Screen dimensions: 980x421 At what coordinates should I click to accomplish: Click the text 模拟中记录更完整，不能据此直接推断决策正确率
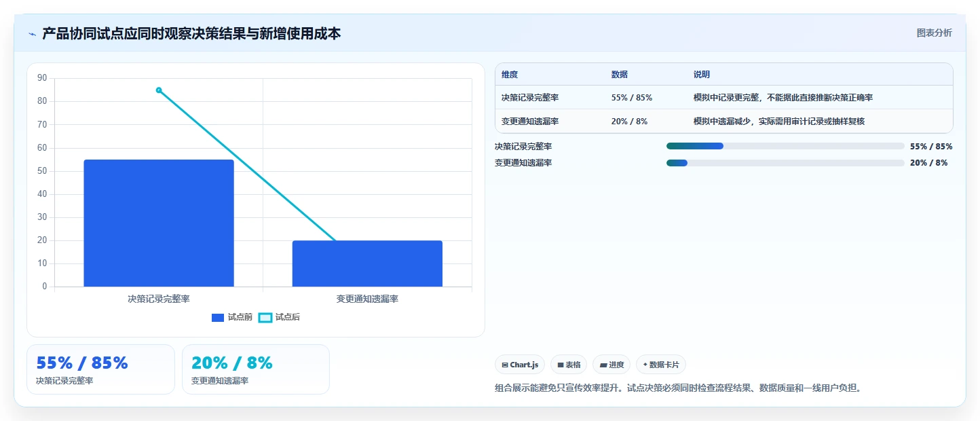[x=783, y=98]
